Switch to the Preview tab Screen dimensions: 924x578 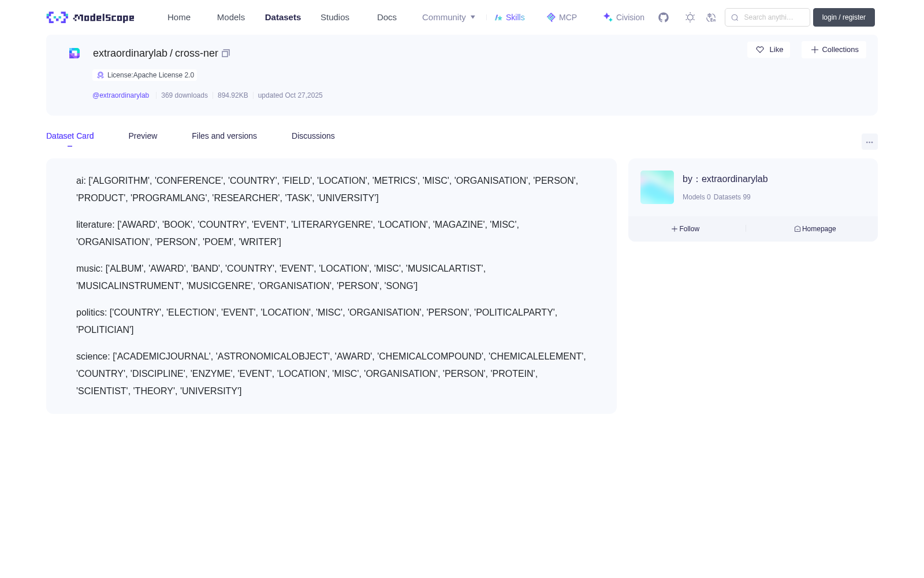click(x=143, y=136)
